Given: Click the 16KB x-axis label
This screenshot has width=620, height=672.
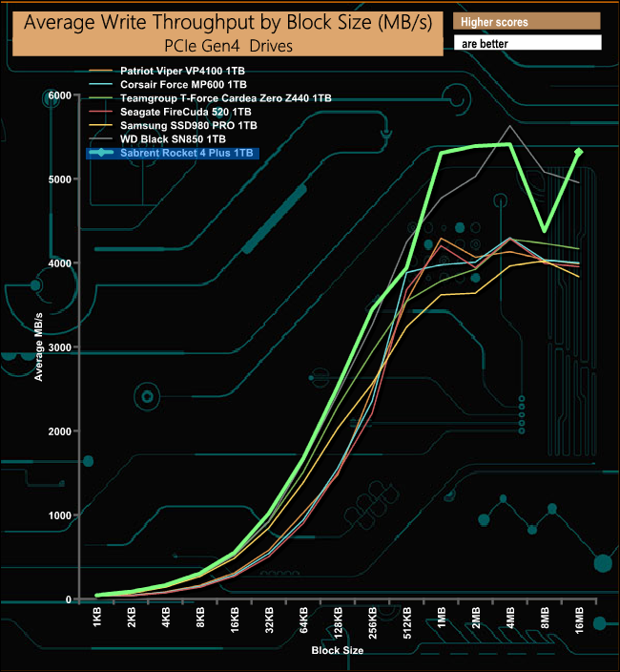Looking at the screenshot, I should (235, 619).
